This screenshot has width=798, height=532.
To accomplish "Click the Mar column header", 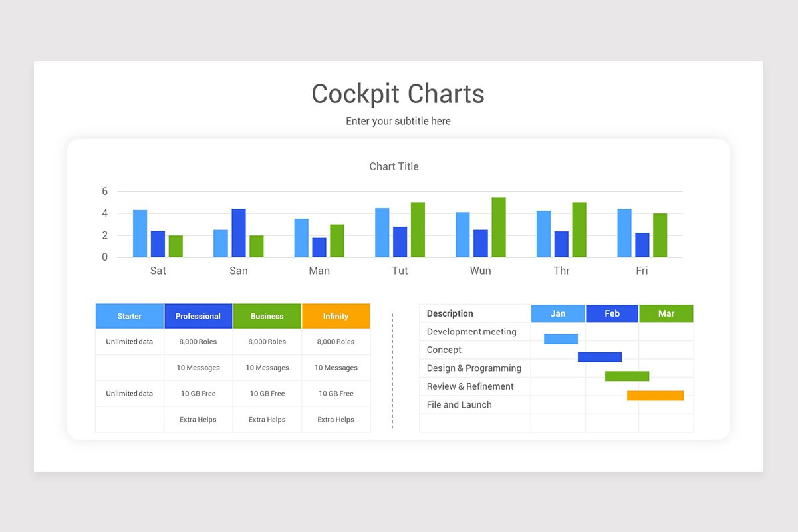I will coord(666,313).
